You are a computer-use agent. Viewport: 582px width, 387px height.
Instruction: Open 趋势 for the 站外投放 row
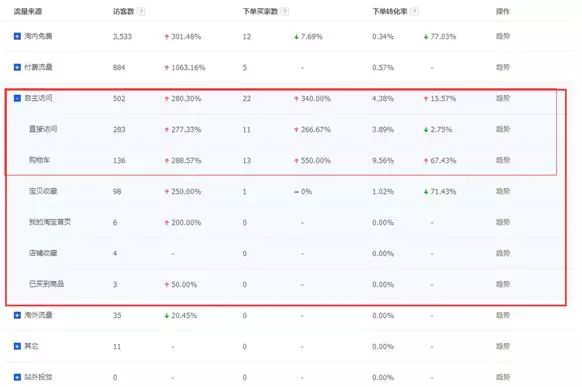[503, 377]
